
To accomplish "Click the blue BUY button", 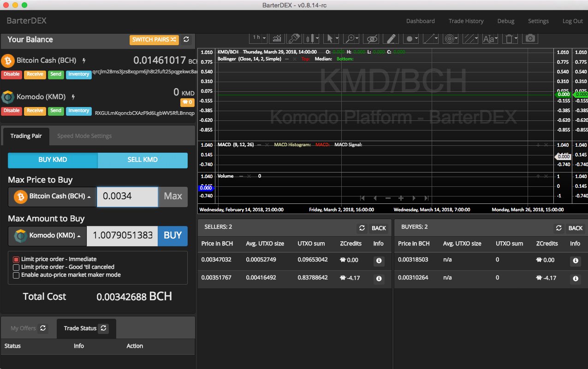I will click(x=173, y=236).
